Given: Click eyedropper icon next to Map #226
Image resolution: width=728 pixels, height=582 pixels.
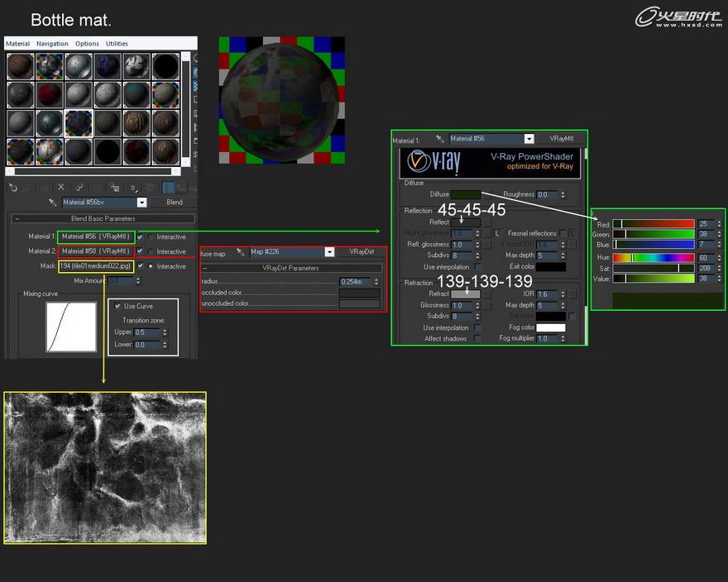Looking at the screenshot, I should tap(240, 252).
